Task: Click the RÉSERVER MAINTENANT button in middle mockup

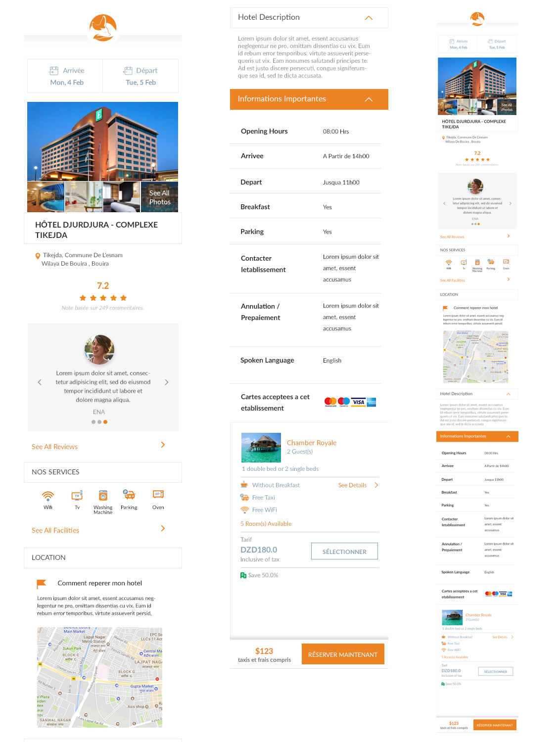Action: (343, 654)
